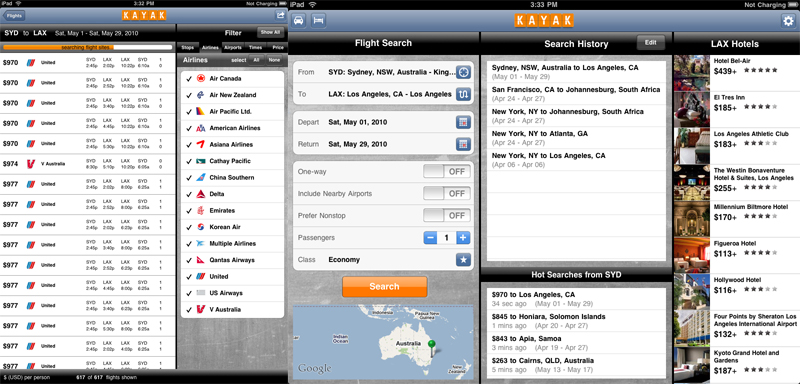Click V Australia logo in $974 flight row
This screenshot has height=384, width=800.
31,164
